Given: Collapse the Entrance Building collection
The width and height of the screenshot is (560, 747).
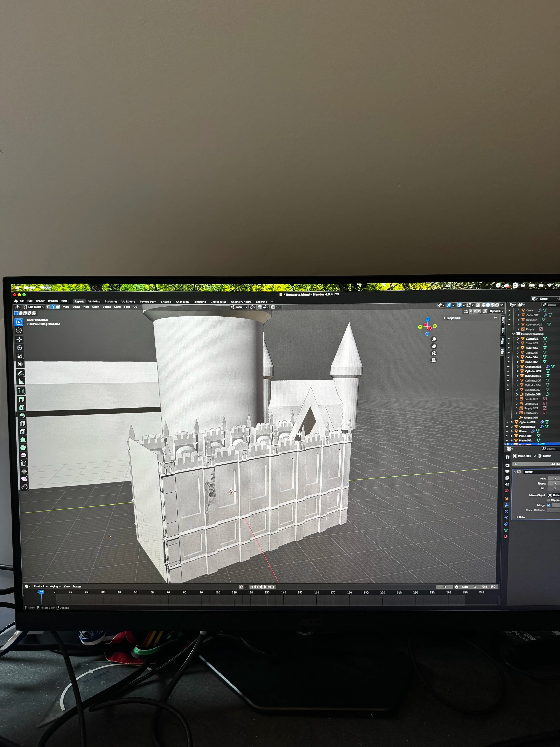Looking at the screenshot, I should 514,334.
